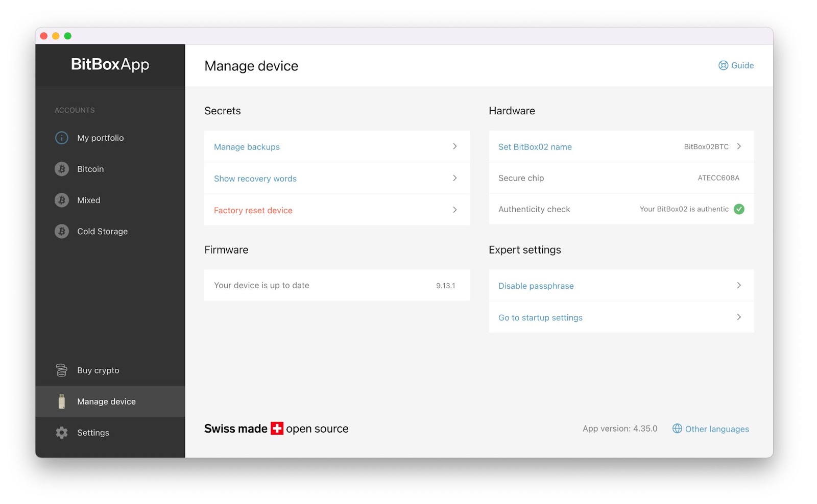This screenshot has height=504, width=817.
Task: Click 'Your device is up to date' text
Action: (261, 285)
